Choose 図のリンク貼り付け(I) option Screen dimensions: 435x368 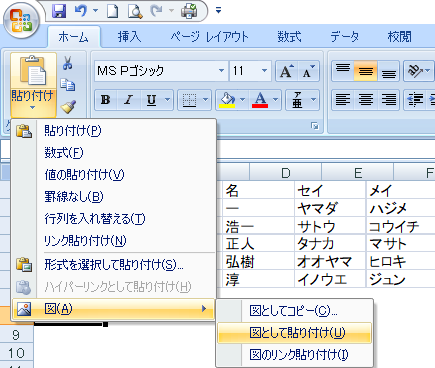294,355
